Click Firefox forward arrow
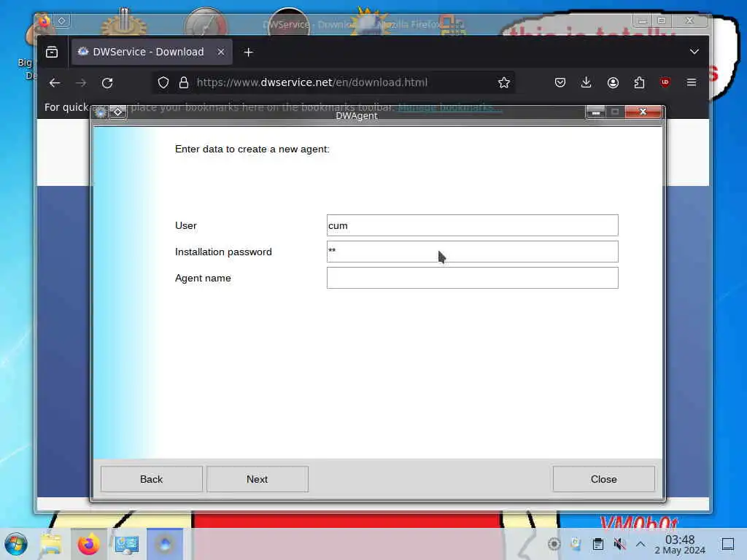Image resolution: width=747 pixels, height=560 pixels. tap(81, 83)
